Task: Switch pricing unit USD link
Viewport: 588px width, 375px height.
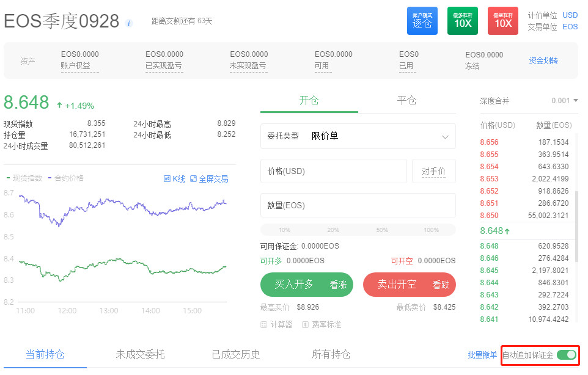Action: point(570,15)
